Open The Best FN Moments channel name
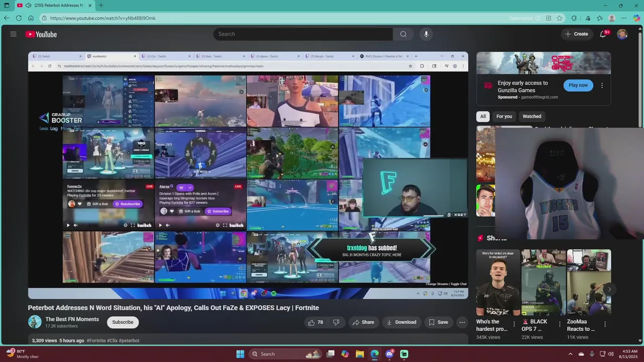Image resolution: width=644 pixels, height=362 pixels. click(72, 319)
